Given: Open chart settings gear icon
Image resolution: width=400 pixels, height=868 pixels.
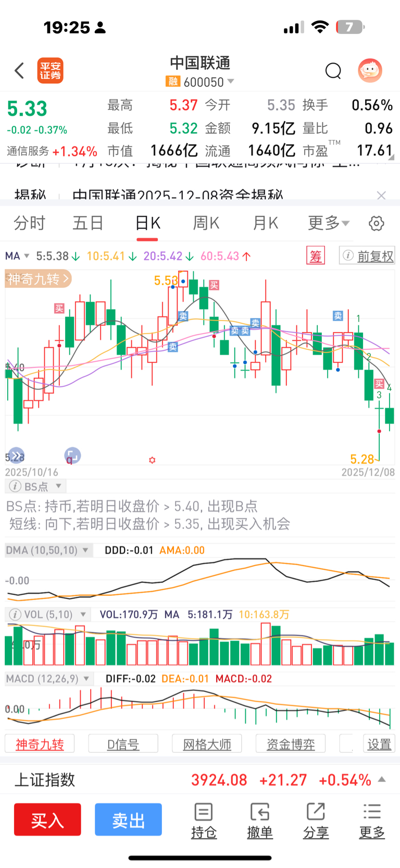Looking at the screenshot, I should pyautogui.click(x=377, y=223).
